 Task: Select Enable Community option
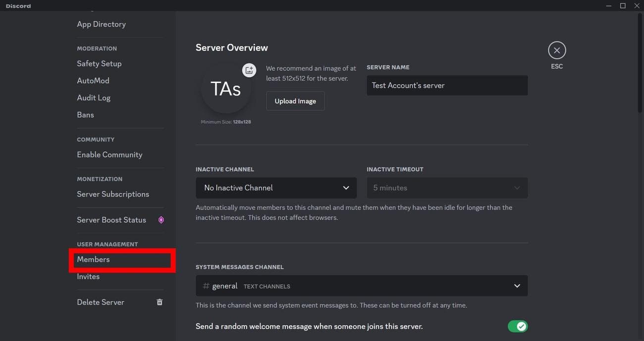(109, 155)
